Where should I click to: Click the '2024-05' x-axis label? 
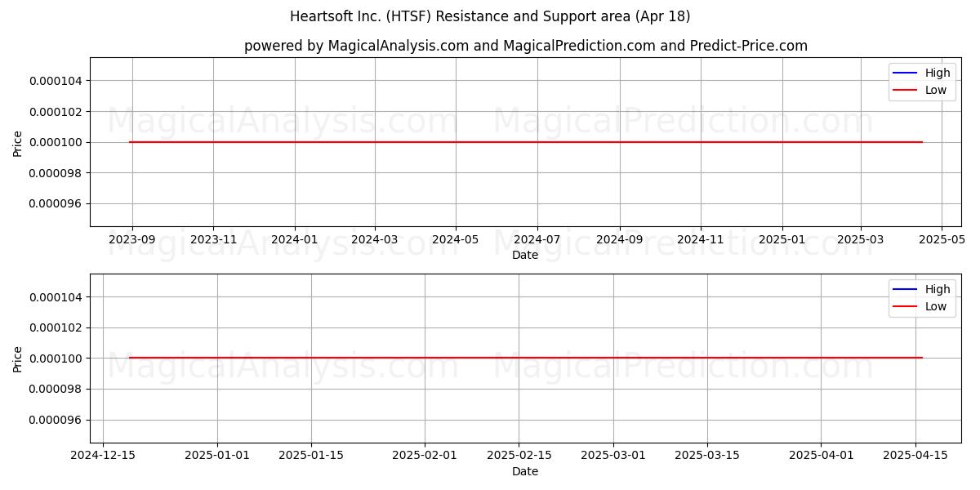(456, 241)
